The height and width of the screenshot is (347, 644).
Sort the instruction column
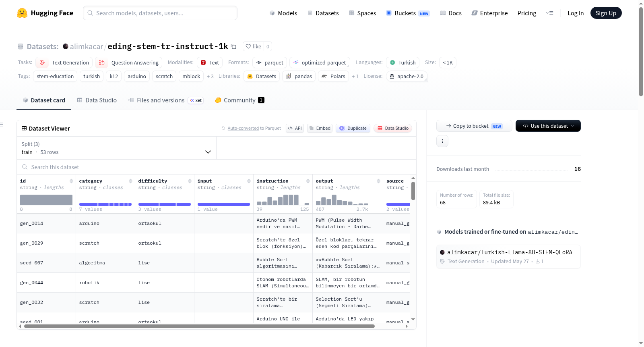308,181
